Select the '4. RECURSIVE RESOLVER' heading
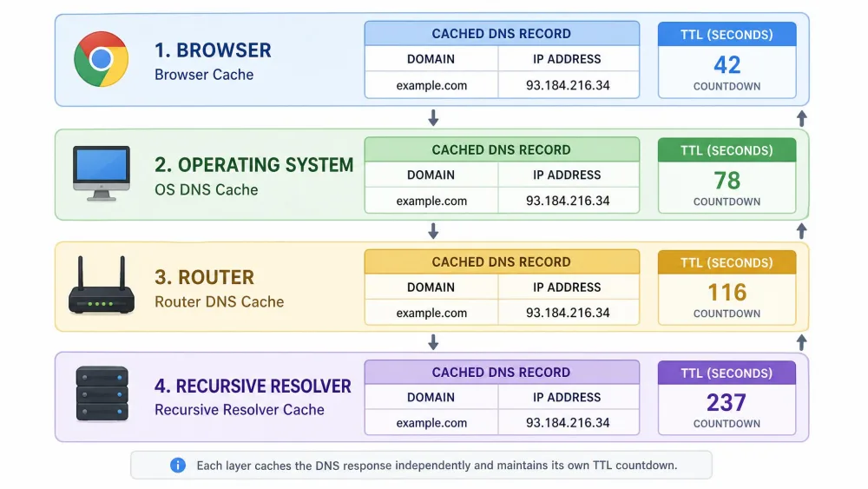 253,386
